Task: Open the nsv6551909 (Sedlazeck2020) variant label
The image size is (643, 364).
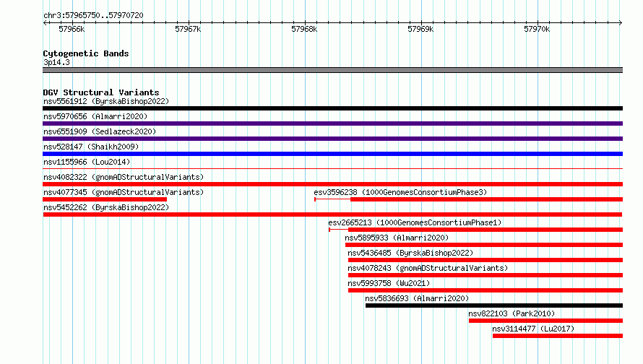Action: 100,131
